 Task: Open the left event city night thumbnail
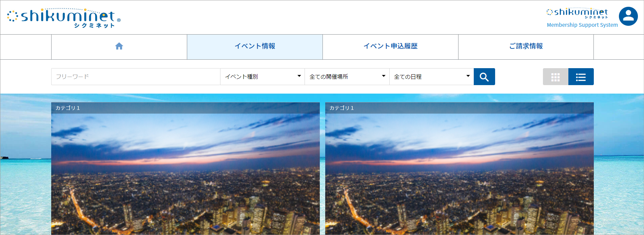tap(185, 173)
